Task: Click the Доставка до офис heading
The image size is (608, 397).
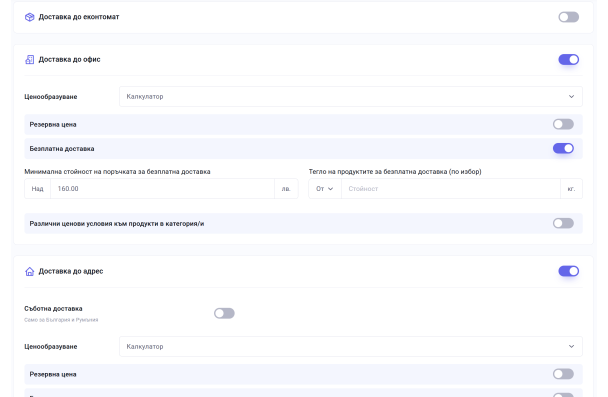Action: coord(69,59)
